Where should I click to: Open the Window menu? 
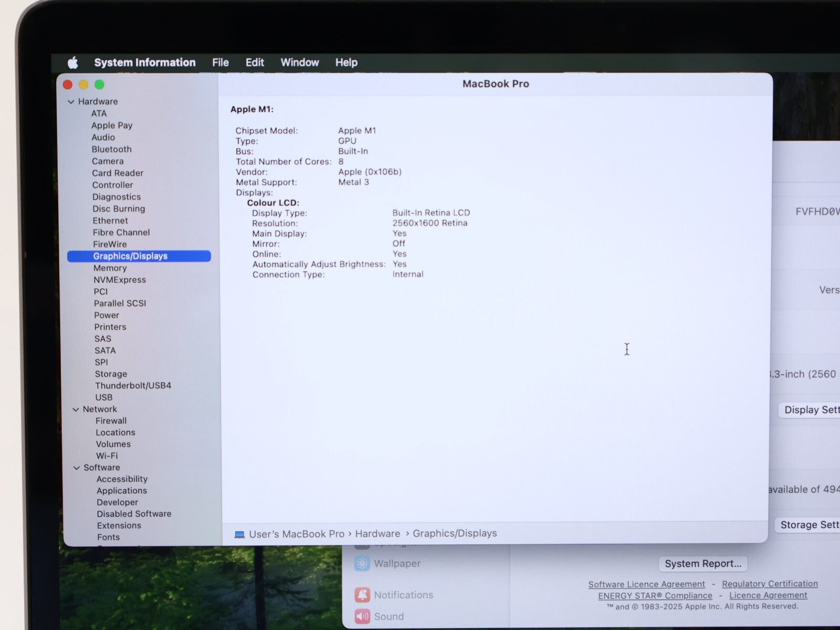pyautogui.click(x=300, y=62)
